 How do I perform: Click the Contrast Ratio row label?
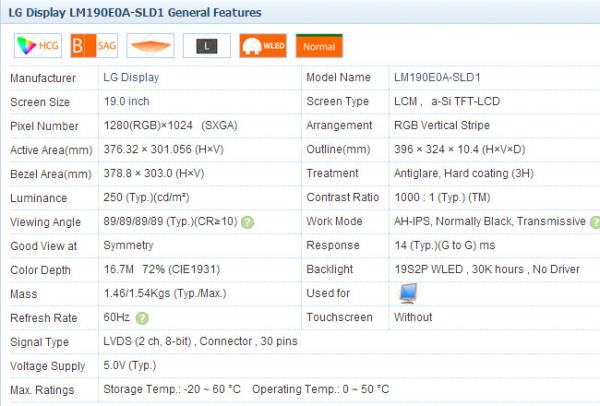pos(342,197)
